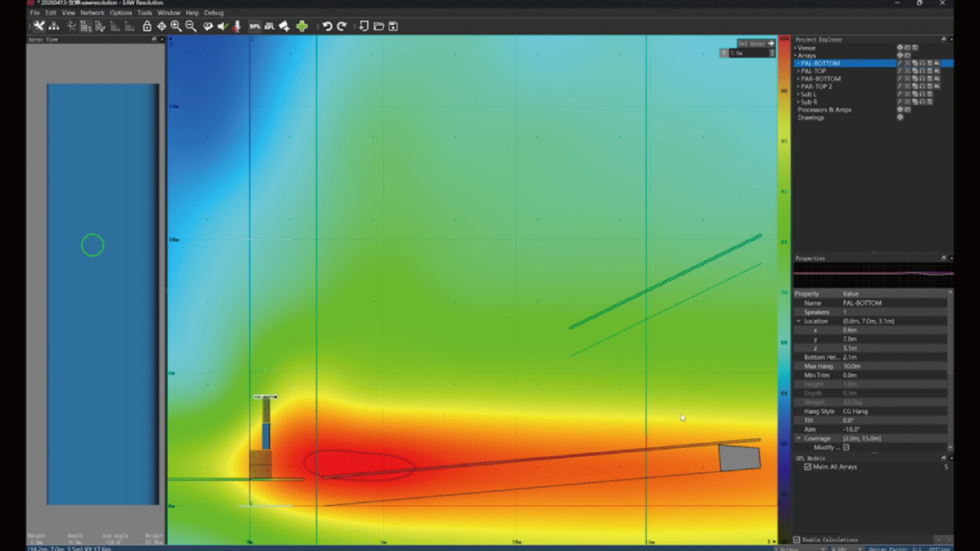Click the grid icon for Sub R
This screenshot has height=551, width=980.
pyautogui.click(x=930, y=102)
